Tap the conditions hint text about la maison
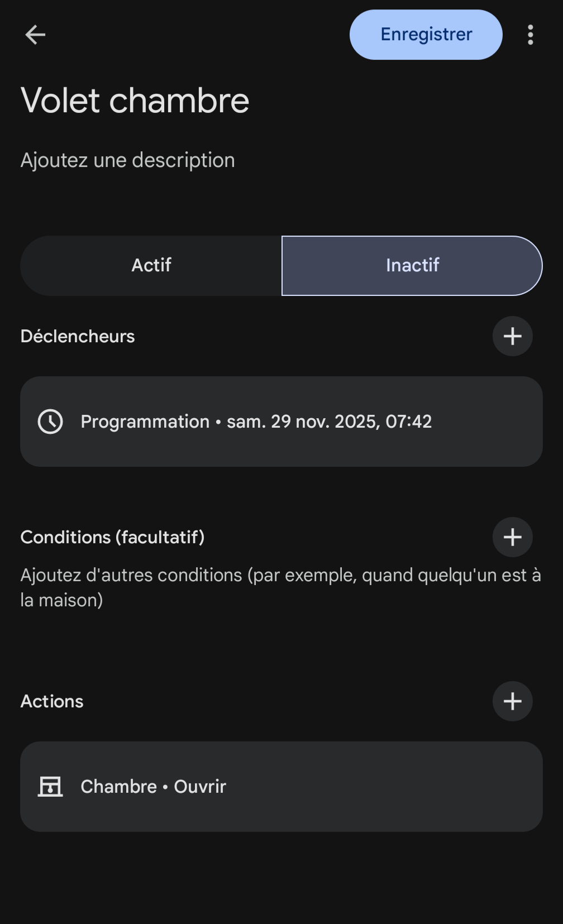 tap(280, 587)
